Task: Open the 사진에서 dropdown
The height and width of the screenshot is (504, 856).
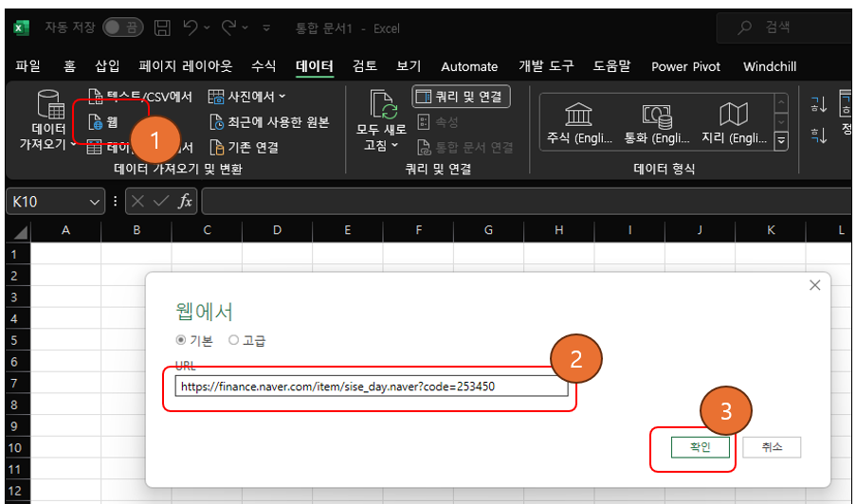Action: pyautogui.click(x=246, y=97)
